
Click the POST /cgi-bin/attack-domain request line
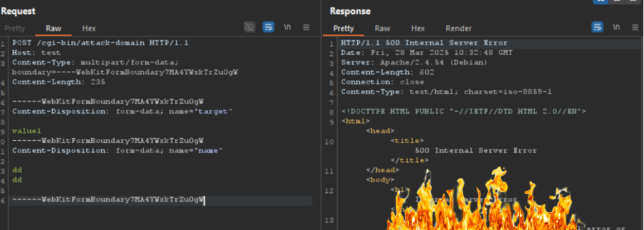pos(100,43)
